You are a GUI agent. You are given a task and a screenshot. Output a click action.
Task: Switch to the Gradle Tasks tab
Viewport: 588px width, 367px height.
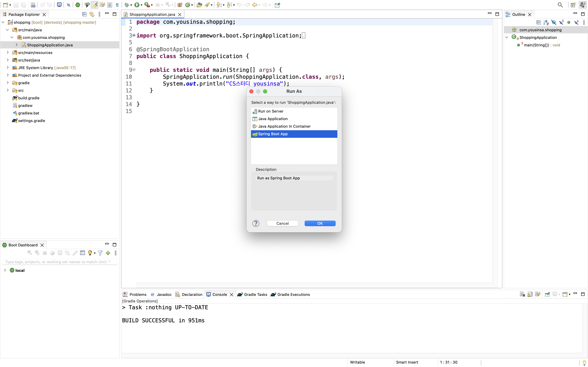[255, 294]
